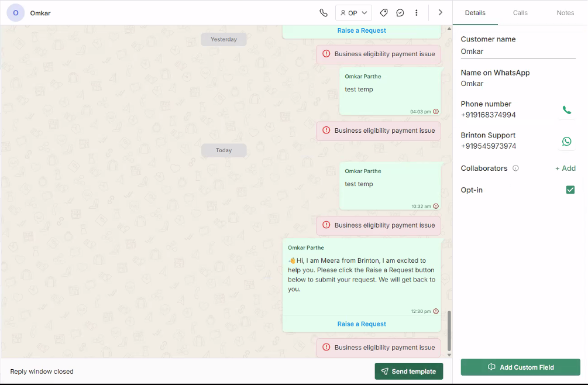The width and height of the screenshot is (588, 385).
Task: Switch to the Notes tab
Action: [565, 13]
